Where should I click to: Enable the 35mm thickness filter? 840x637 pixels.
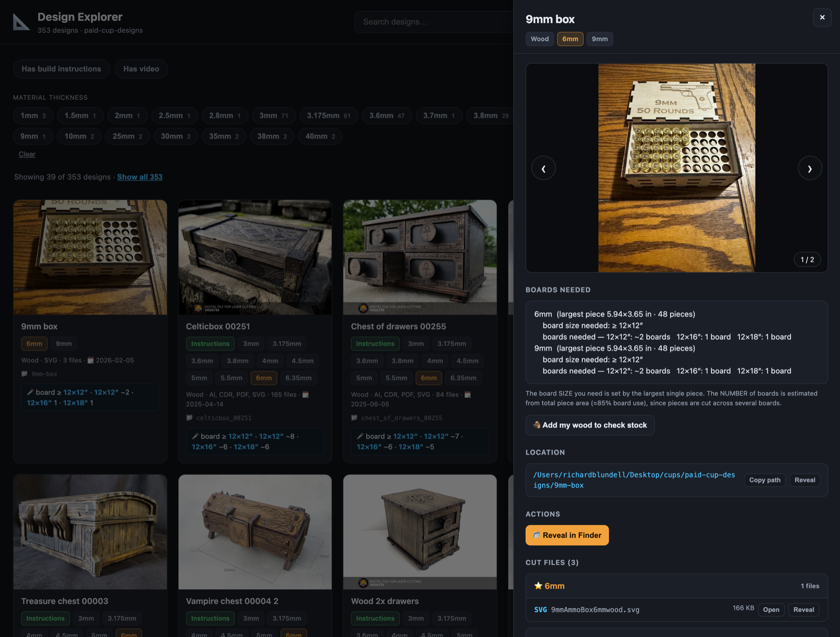point(224,136)
